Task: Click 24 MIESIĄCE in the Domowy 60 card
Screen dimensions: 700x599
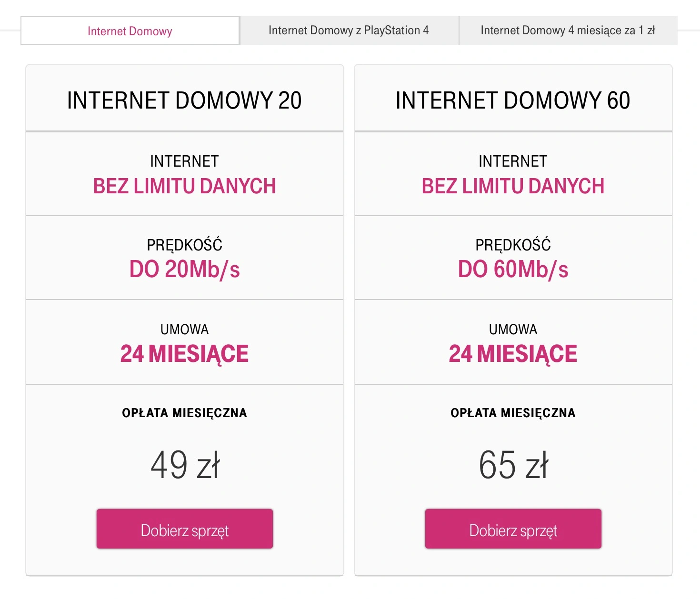Action: click(x=513, y=354)
